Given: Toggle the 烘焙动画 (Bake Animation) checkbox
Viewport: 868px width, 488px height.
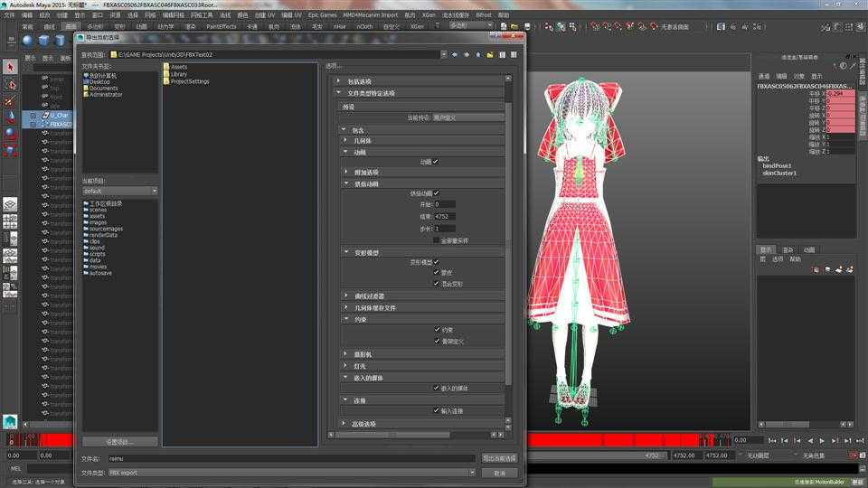Looking at the screenshot, I should pos(436,193).
